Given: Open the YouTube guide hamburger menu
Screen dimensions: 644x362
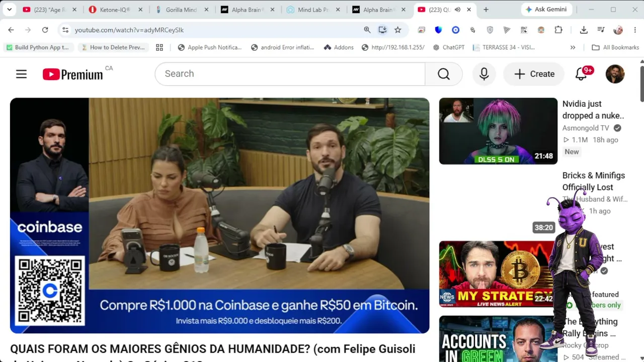Looking at the screenshot, I should point(21,74).
